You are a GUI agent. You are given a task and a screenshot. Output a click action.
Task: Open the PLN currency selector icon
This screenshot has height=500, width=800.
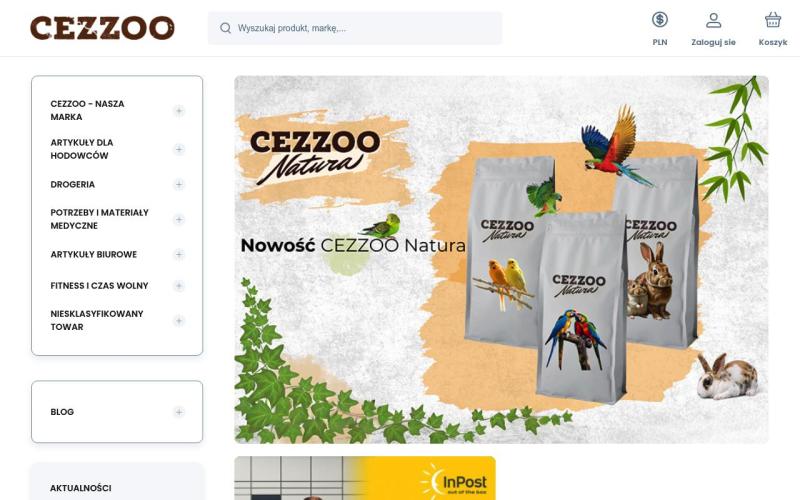660,20
